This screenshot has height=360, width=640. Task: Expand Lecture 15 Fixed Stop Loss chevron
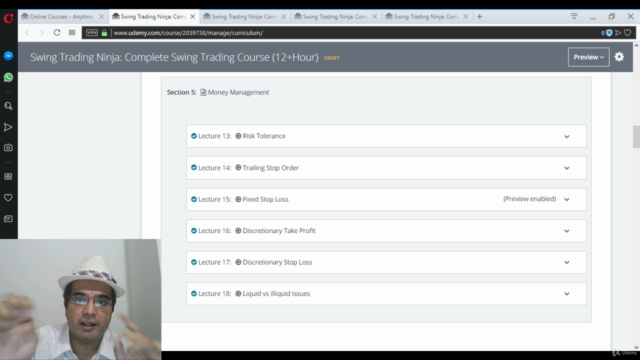pyautogui.click(x=567, y=200)
